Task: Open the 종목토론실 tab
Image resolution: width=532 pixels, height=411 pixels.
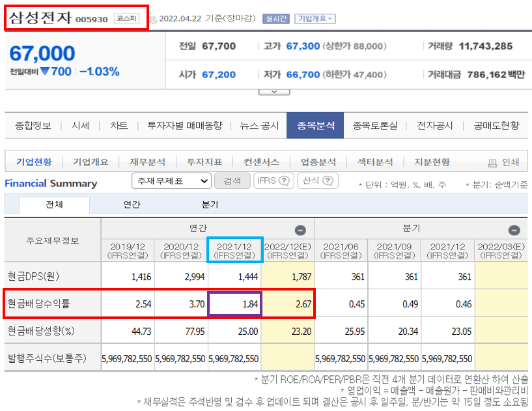Action: point(375,126)
